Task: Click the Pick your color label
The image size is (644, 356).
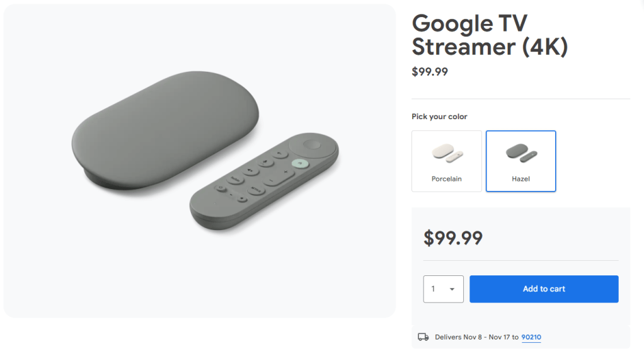Action: point(439,117)
